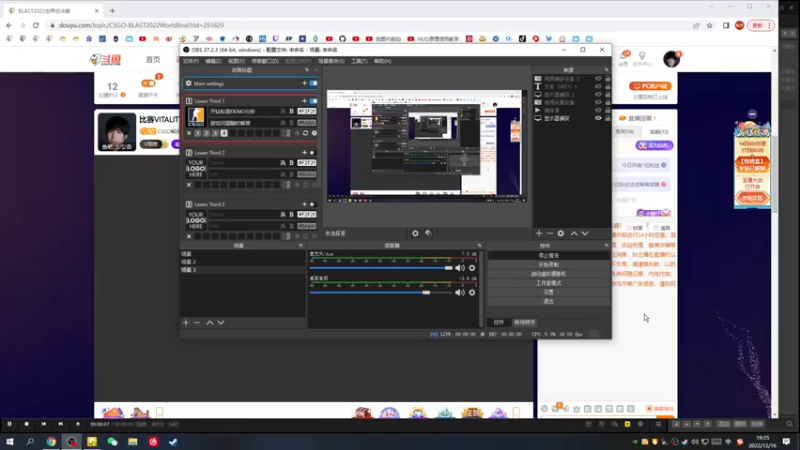Select 场景 3 in scenes list
Screen dimensions: 800x450
coord(242,269)
